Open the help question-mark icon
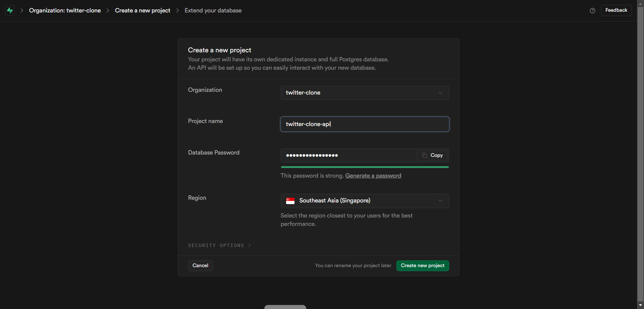 (593, 11)
